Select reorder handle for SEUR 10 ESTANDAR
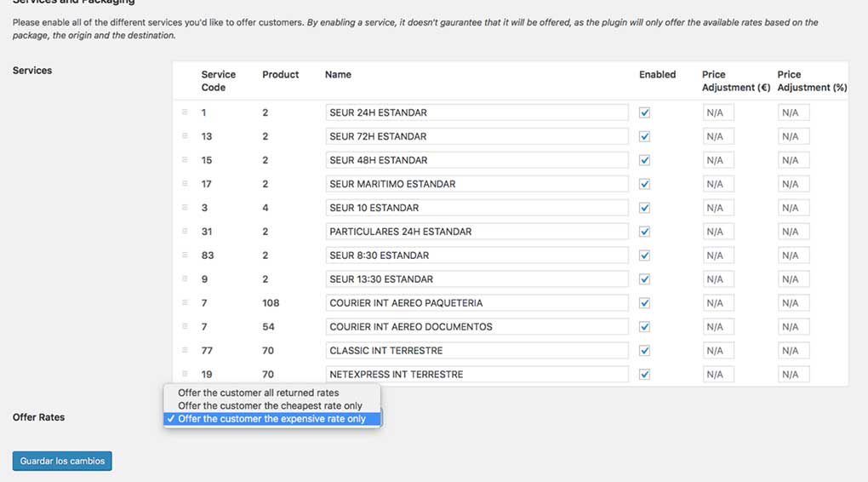Screen dimensions: 868x482 185,207
